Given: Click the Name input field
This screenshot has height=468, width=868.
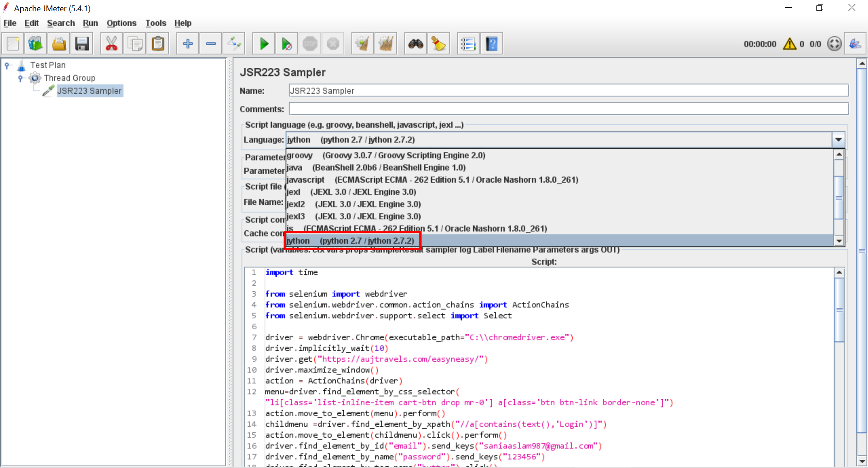Looking at the screenshot, I should coord(569,90).
